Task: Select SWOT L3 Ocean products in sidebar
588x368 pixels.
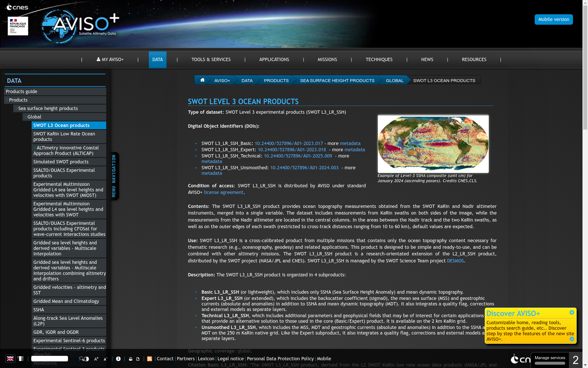Action: point(69,125)
